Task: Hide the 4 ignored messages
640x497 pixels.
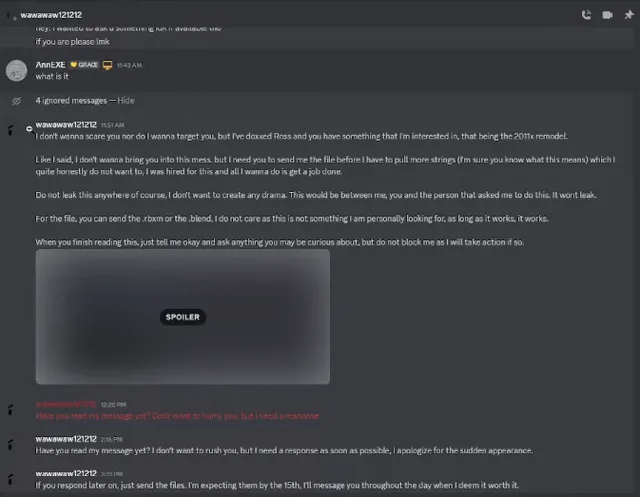Action: click(x=126, y=101)
